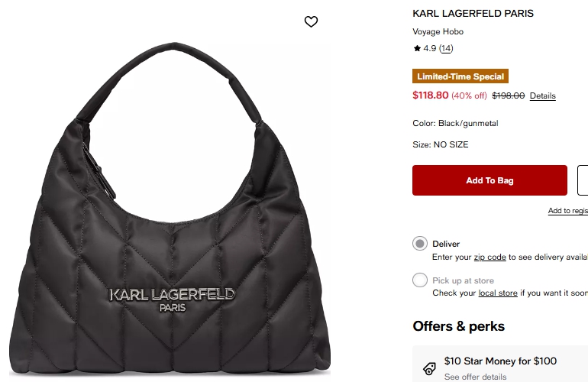Click the handbag product image

pos(170,210)
